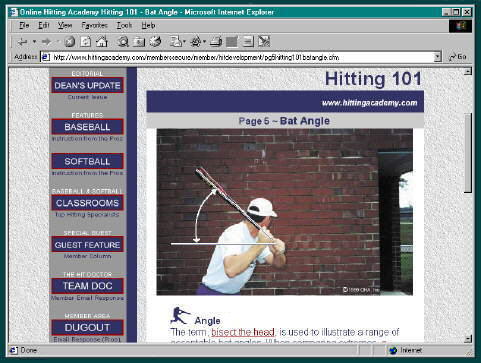Click the Address URL input field
The height and width of the screenshot is (363, 481).
242,57
